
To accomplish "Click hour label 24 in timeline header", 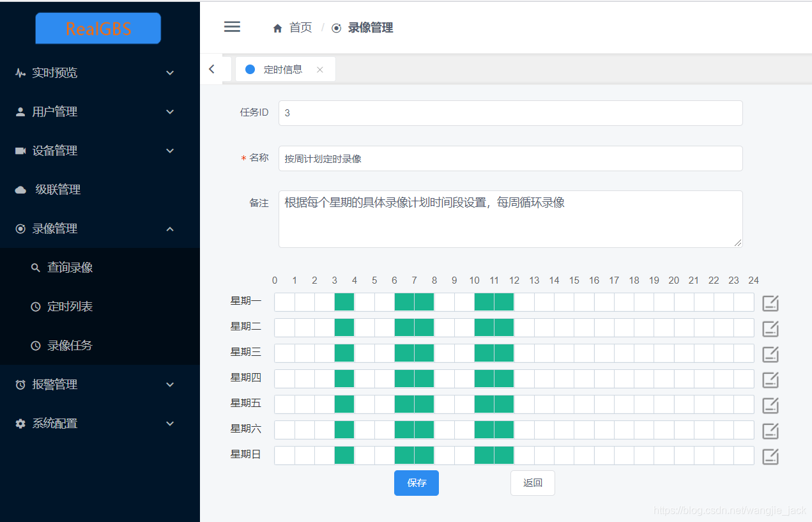I will [x=754, y=280].
